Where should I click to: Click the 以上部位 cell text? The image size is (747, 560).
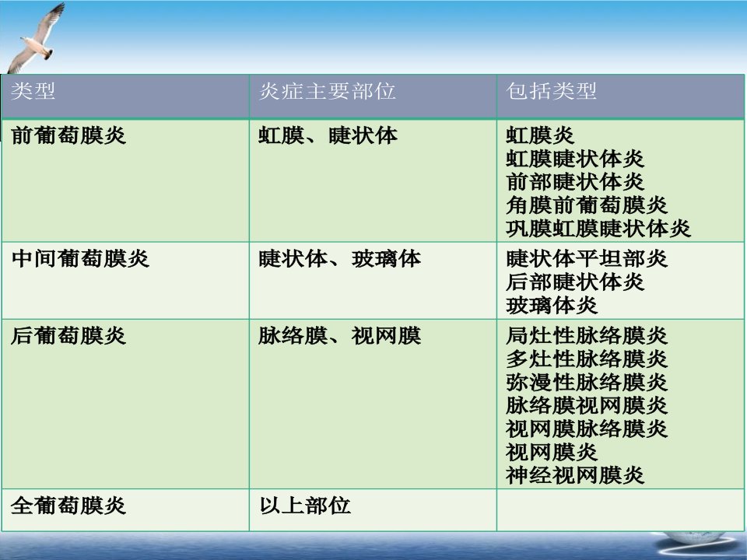305,506
